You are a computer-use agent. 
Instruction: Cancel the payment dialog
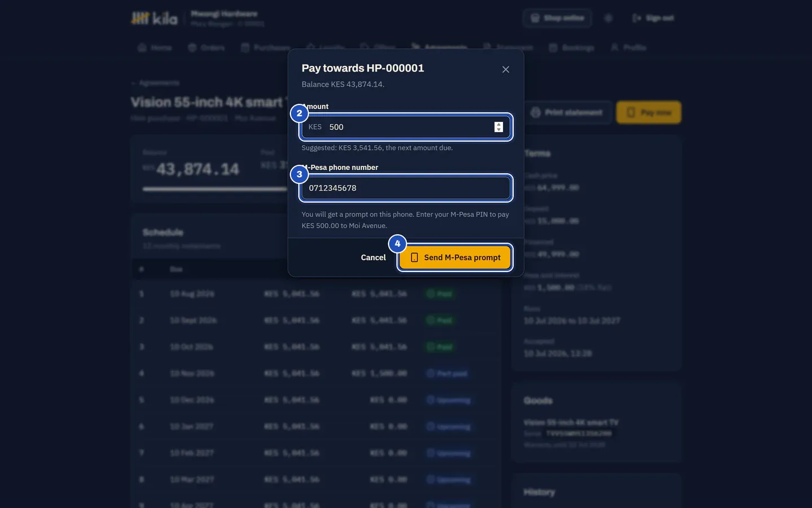[x=373, y=257]
